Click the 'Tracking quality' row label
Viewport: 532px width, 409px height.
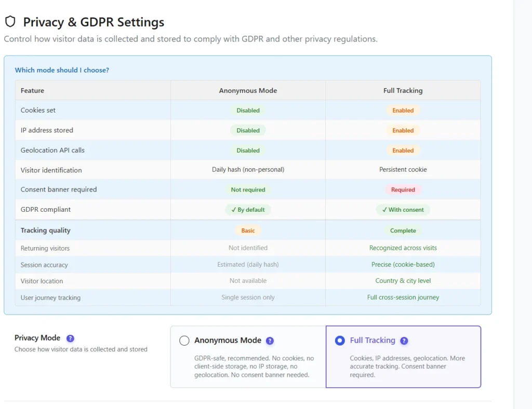point(46,230)
